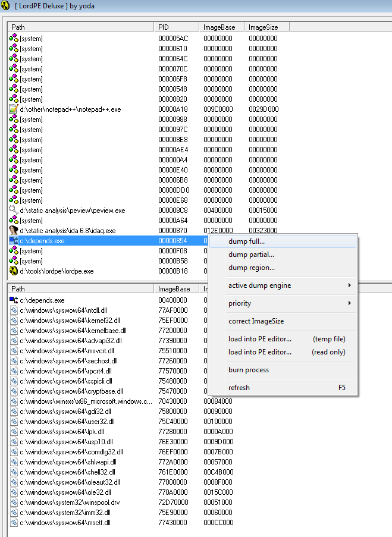Sort modules by ImageBase column header

click(x=177, y=288)
